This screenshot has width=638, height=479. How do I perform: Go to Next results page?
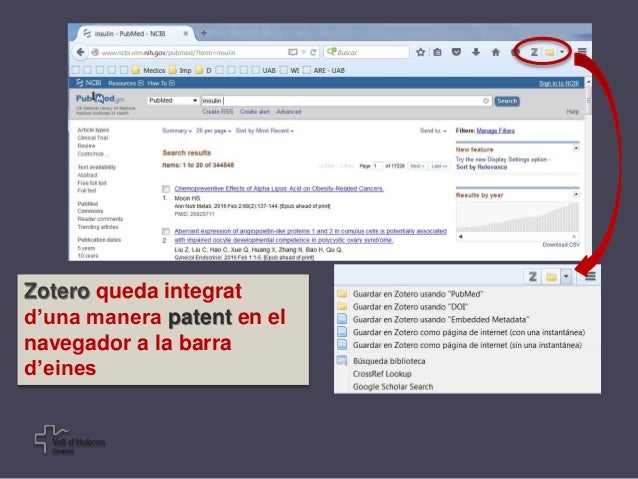click(x=417, y=166)
